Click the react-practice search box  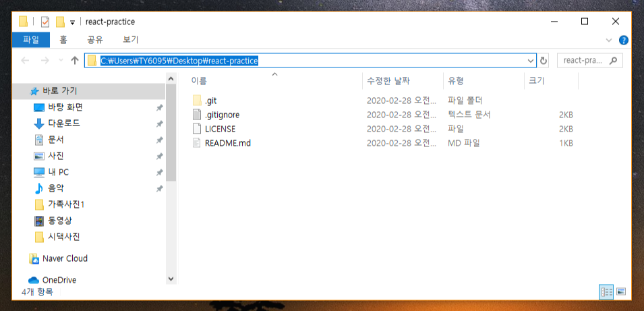(590, 61)
